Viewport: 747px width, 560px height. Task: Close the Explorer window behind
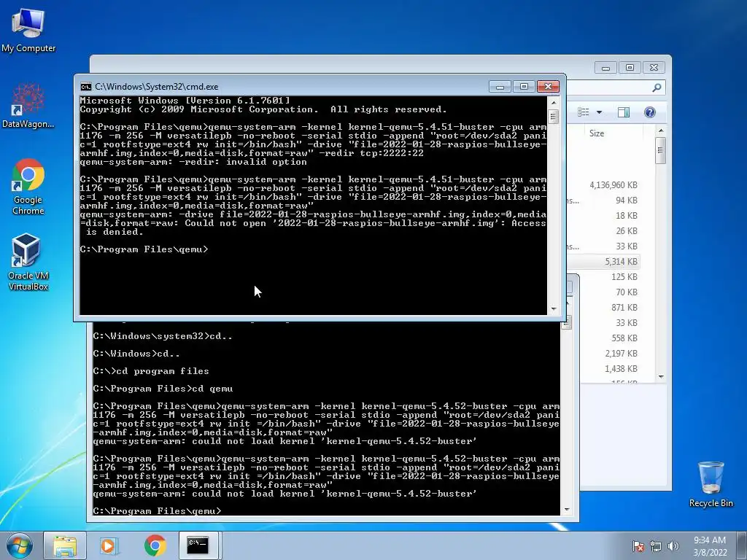click(654, 68)
